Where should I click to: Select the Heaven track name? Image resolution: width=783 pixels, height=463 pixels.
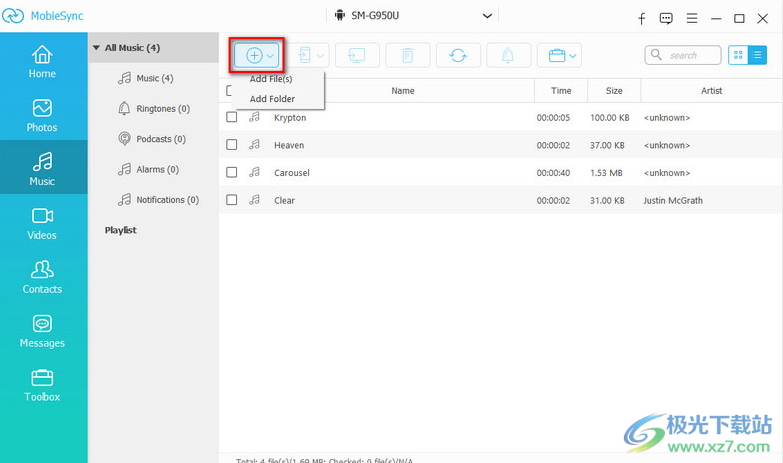click(x=289, y=145)
